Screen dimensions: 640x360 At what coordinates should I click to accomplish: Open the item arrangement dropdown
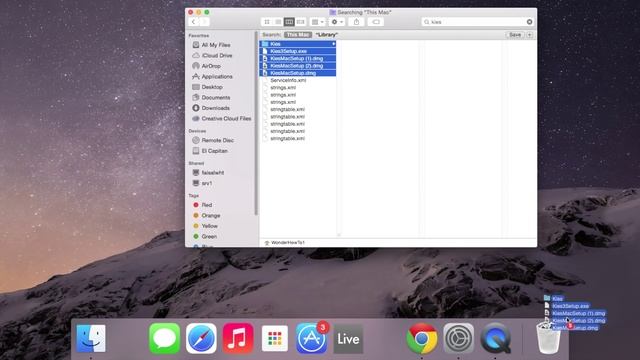318,22
